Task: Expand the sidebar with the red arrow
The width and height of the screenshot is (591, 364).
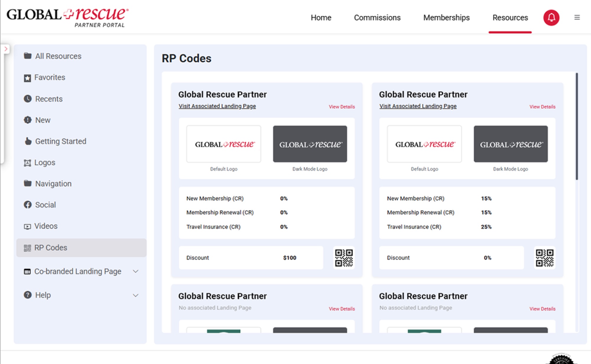Action: point(6,49)
